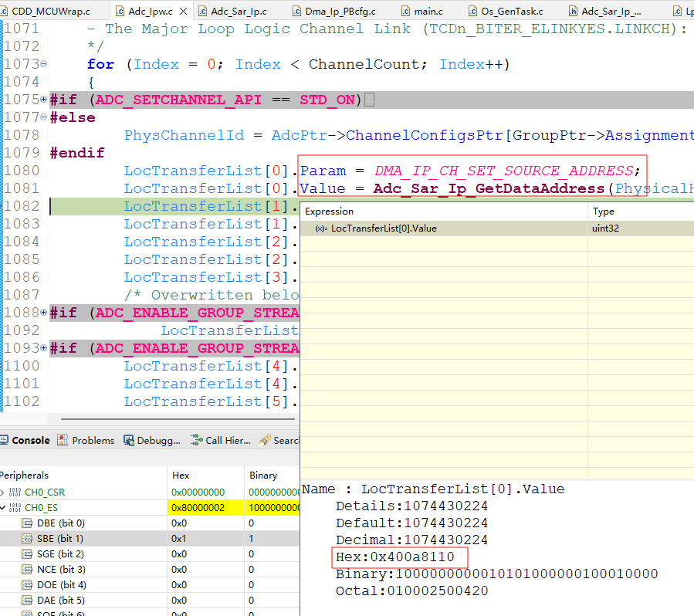Click the Adc_Sar_Ip_GetDataAddress function call
694x616 pixels.
[489, 188]
